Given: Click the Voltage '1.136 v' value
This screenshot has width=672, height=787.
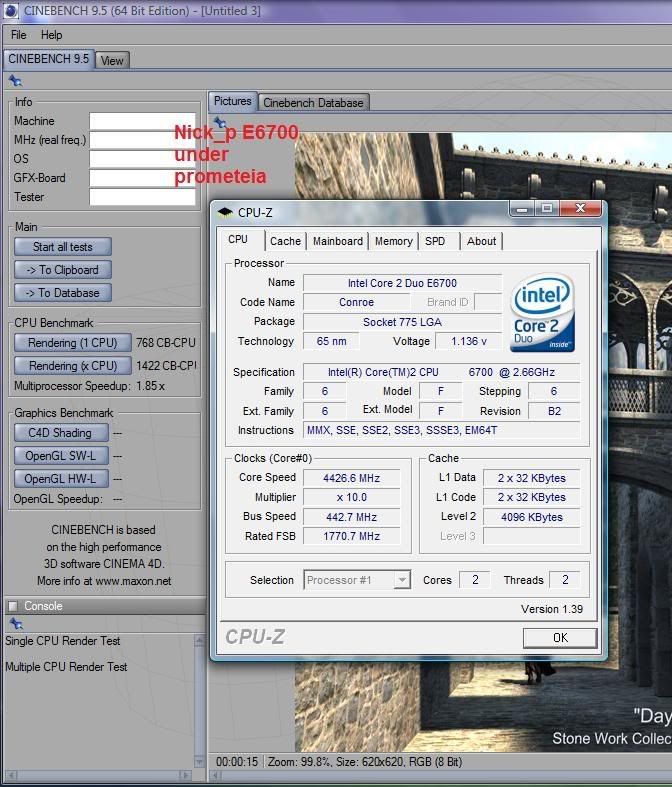Looking at the screenshot, I should click(x=468, y=341).
